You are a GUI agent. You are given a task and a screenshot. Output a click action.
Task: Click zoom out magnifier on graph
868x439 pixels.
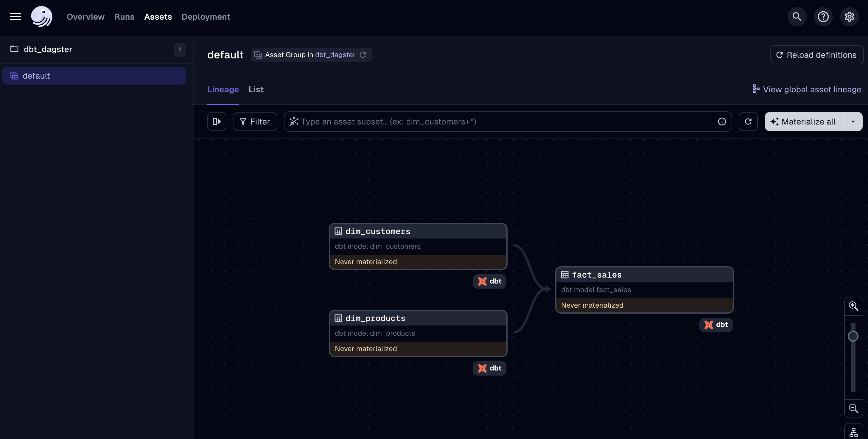pos(853,408)
